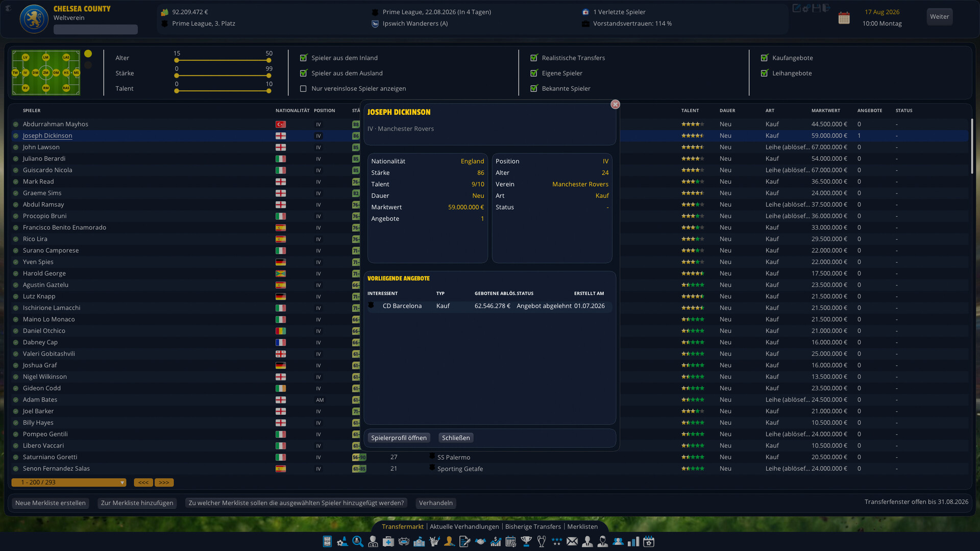Open the handshake icon in bottom toolbar
Image resolution: width=980 pixels, height=551 pixels.
[480, 541]
